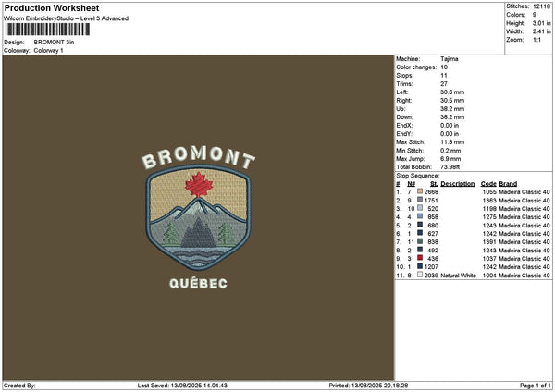Image resolution: width=555 pixels, height=392 pixels.
Task: Click 'Wilcom EmbroideryStudio – Level 3 Advanced' text
Action: click(67, 18)
